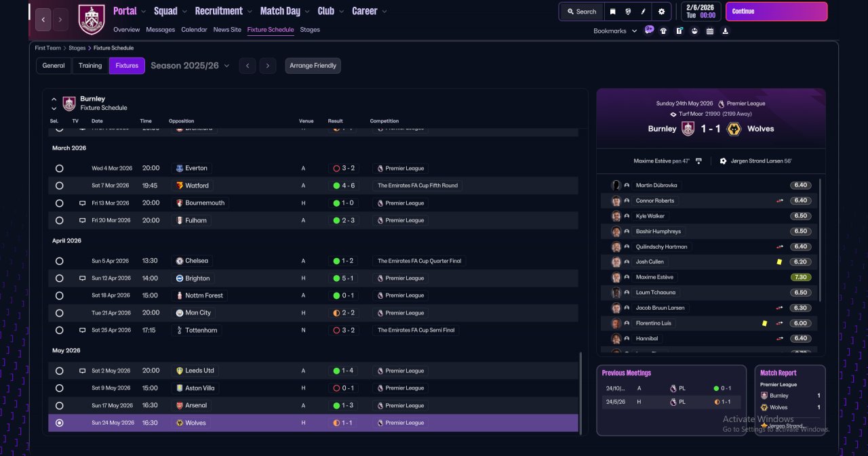The width and height of the screenshot is (868, 456).
Task: Switch to the General tab
Action: [x=54, y=66]
